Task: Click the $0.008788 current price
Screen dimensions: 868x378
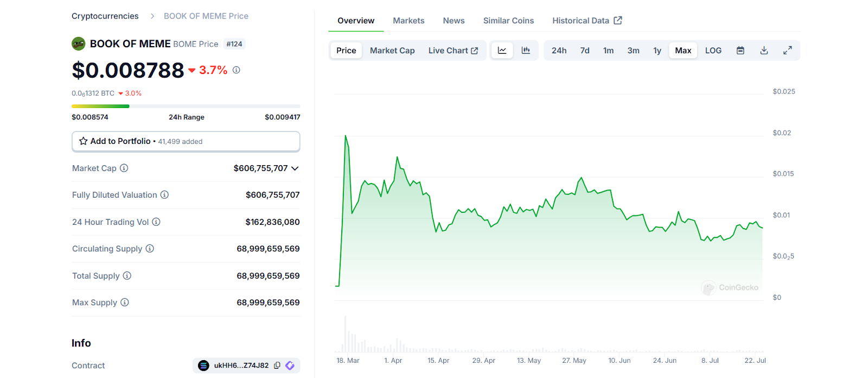Action: [128, 70]
